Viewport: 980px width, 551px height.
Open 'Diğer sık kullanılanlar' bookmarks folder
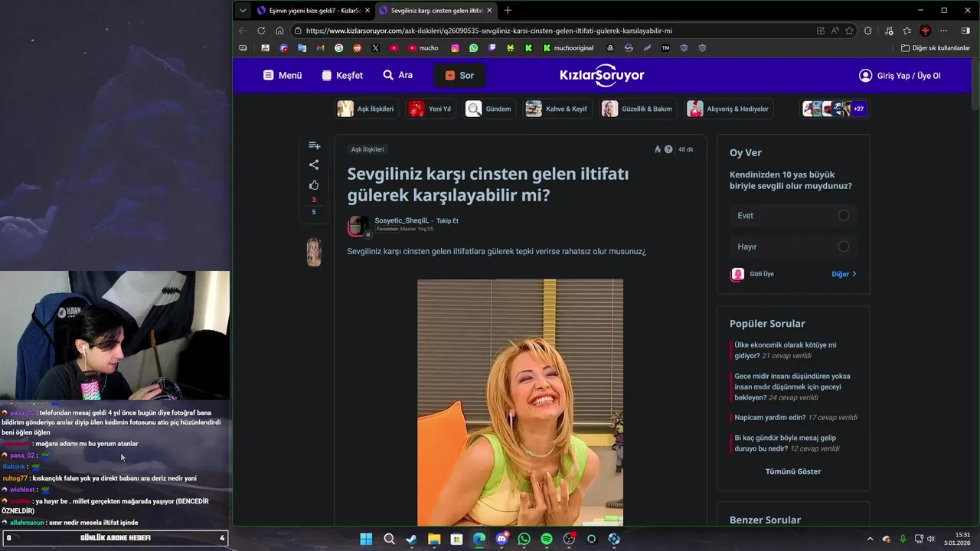pos(936,47)
